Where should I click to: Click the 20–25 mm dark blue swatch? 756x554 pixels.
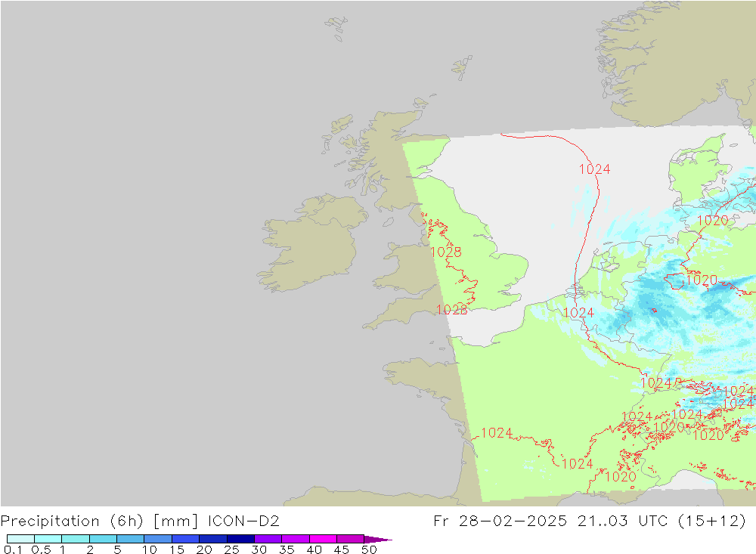[x=212, y=539]
